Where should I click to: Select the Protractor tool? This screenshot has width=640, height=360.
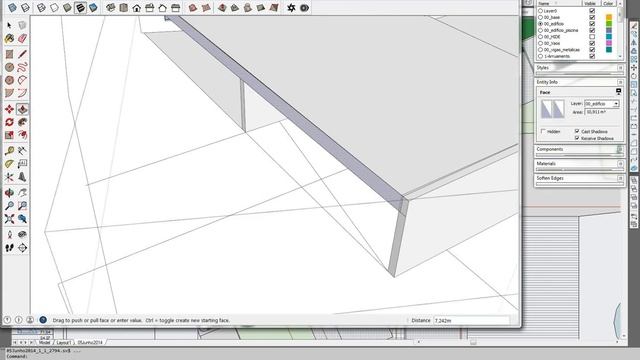(x=9, y=164)
